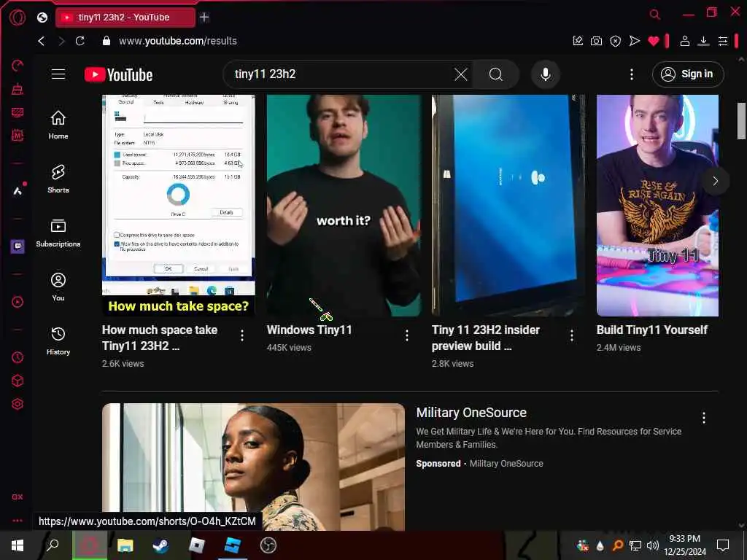Open 'How much space take Tiny11 23H2' title

pos(160,338)
